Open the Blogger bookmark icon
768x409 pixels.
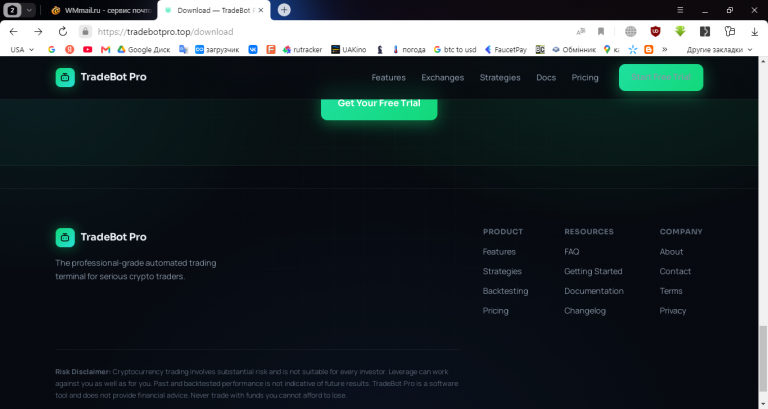click(x=648, y=49)
